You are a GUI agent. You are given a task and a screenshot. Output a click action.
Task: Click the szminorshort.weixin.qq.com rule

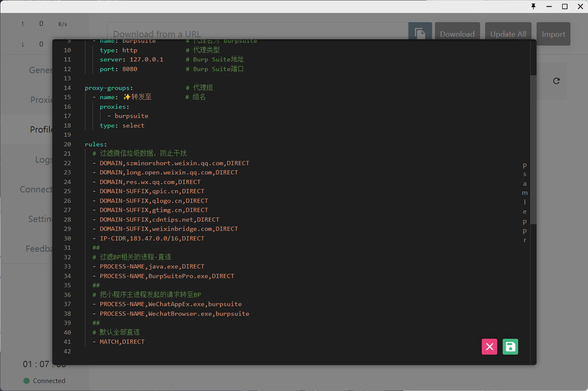171,163
